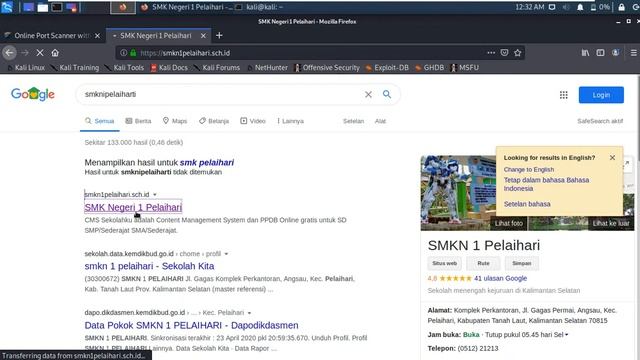The image size is (640, 360).
Task: Open the Kali Linux applications menu icon
Action: tap(7, 7)
